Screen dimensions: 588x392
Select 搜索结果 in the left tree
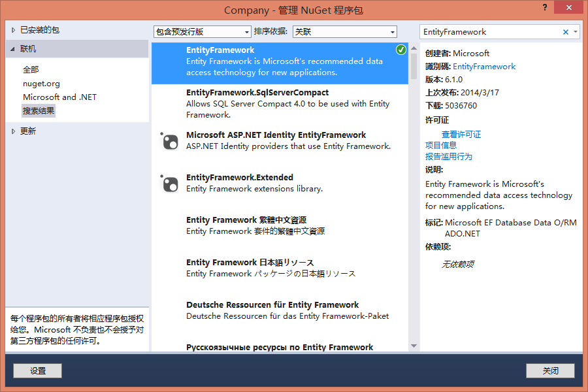coord(39,111)
